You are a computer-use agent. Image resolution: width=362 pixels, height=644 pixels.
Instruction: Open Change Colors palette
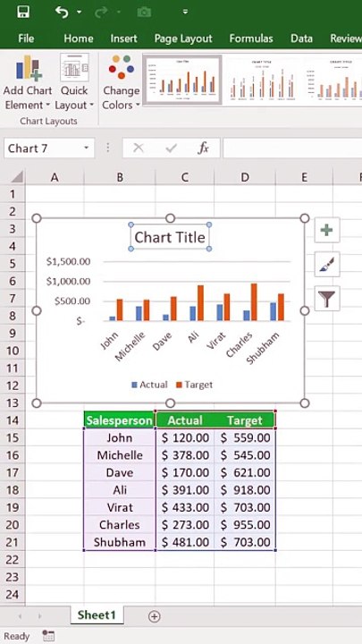[121, 83]
